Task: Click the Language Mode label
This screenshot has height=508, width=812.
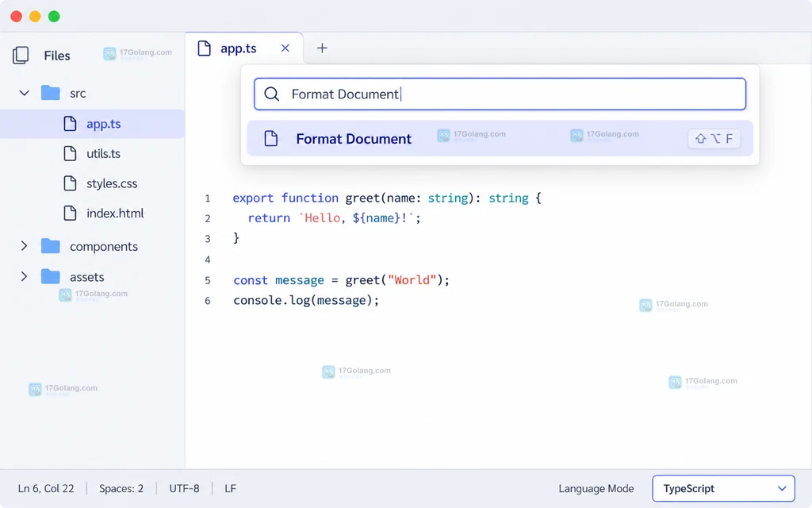Action: (596, 488)
